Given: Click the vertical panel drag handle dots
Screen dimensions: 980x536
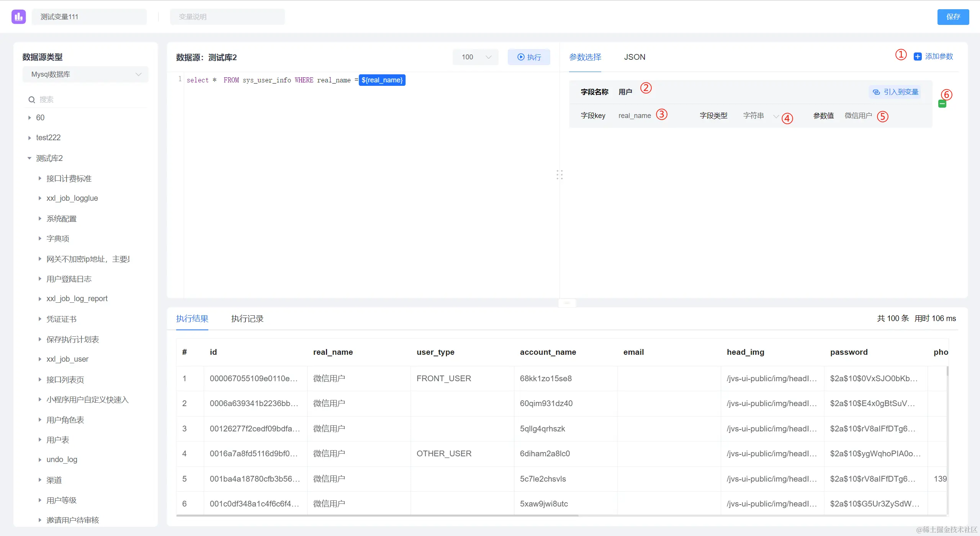Looking at the screenshot, I should point(560,175).
